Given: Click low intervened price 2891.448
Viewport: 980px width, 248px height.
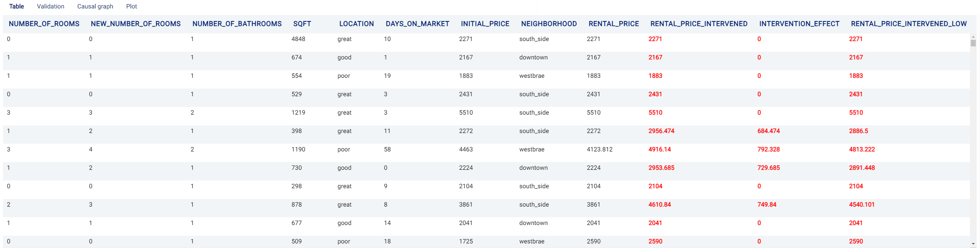Looking at the screenshot, I should tap(862, 168).
